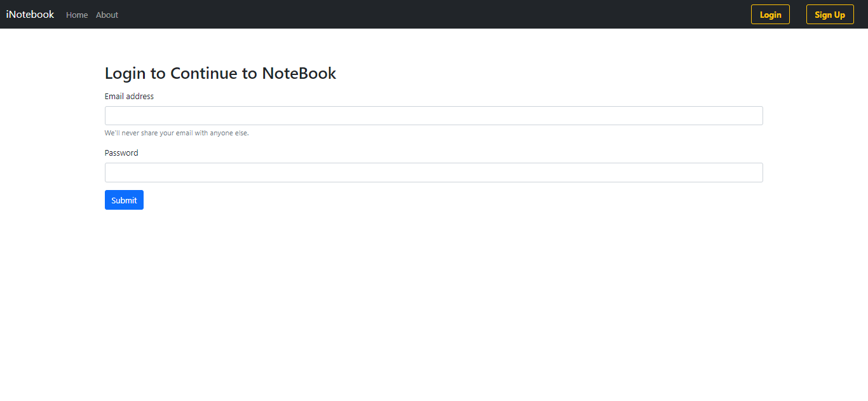Navigate home via the iNotebook title
The height and width of the screenshot is (401, 868).
[x=29, y=14]
